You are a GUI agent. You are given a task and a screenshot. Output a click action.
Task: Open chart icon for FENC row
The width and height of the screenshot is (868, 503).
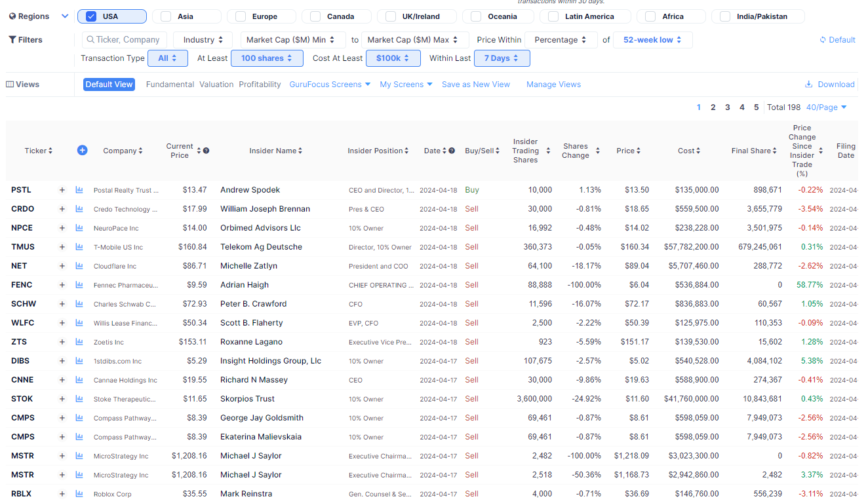(79, 285)
